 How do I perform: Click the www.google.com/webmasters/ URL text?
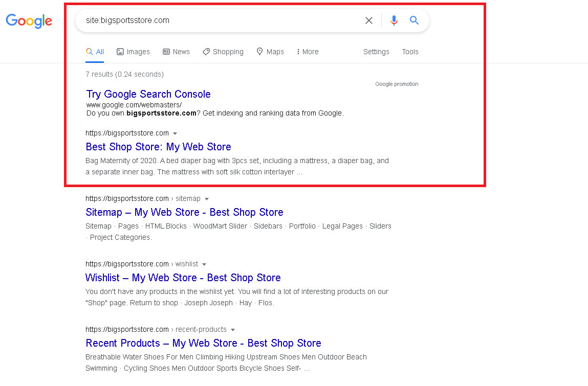click(134, 105)
